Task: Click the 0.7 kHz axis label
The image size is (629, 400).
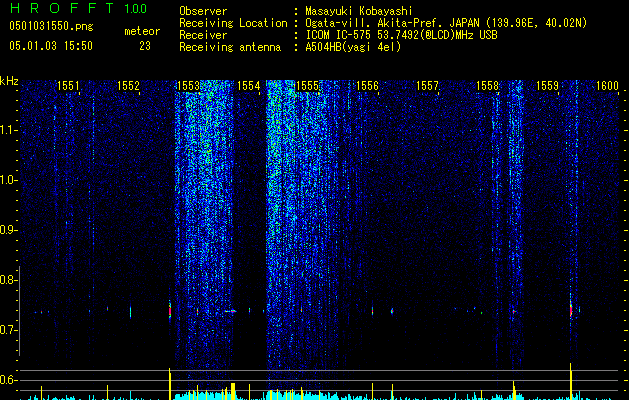Action: point(8,330)
